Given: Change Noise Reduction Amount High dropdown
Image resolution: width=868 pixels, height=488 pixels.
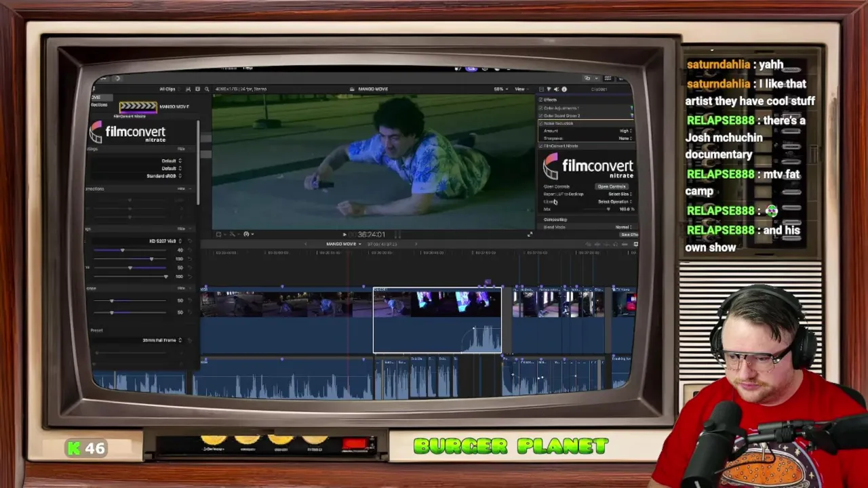Looking at the screenshot, I should [626, 131].
